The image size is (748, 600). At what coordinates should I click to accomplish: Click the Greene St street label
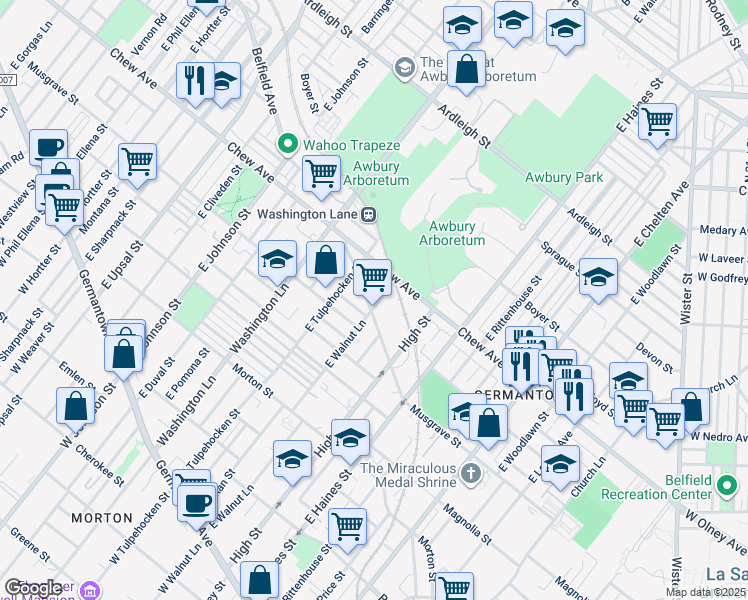[x=30, y=544]
